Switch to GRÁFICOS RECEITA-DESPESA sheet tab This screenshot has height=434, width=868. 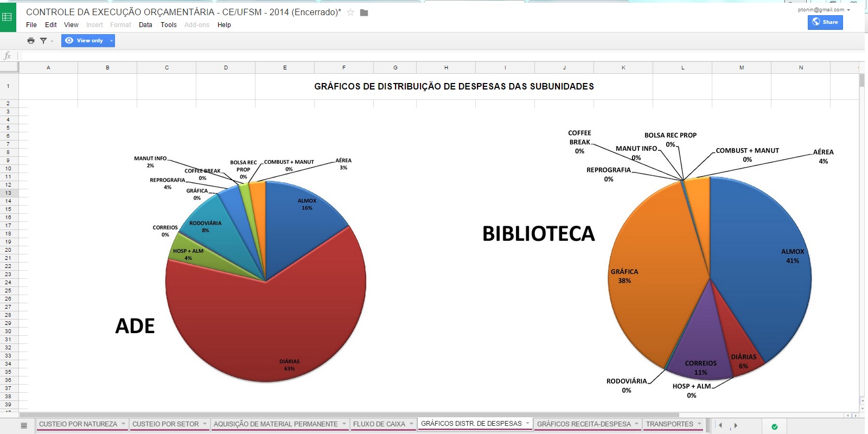[x=584, y=424]
